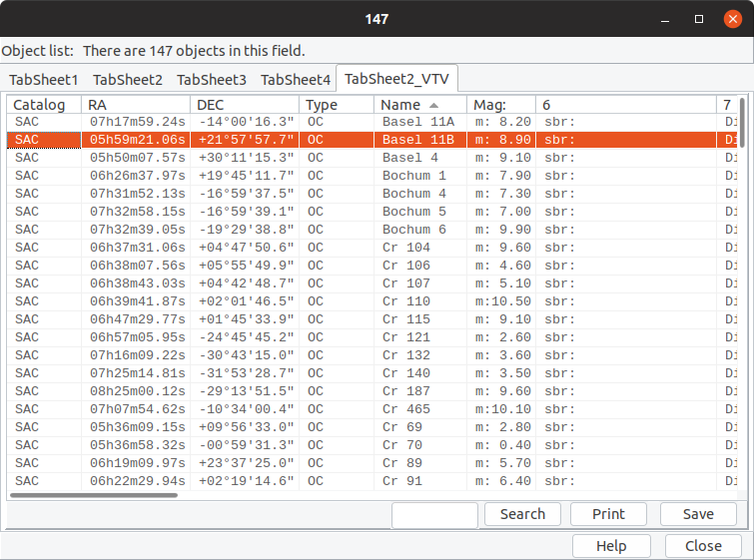Select the Basel 11B name cell

[x=418, y=140]
